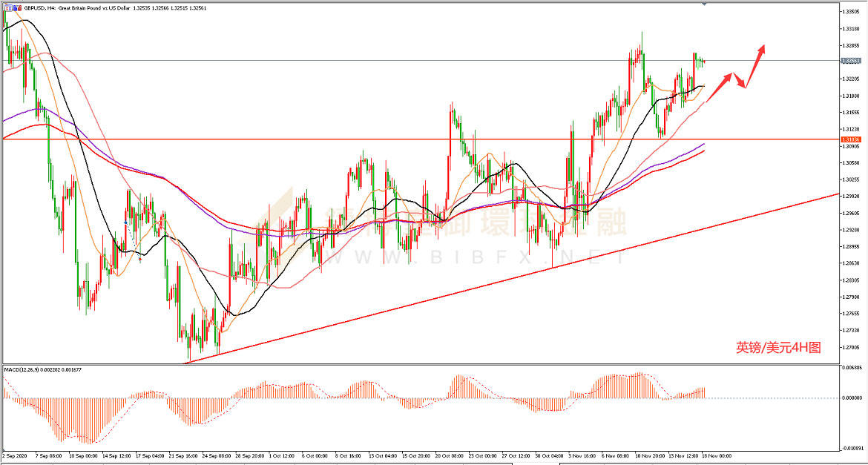The image size is (868, 465).
Task: Click the MACD zero level 0.000000 label
Action: [852, 398]
